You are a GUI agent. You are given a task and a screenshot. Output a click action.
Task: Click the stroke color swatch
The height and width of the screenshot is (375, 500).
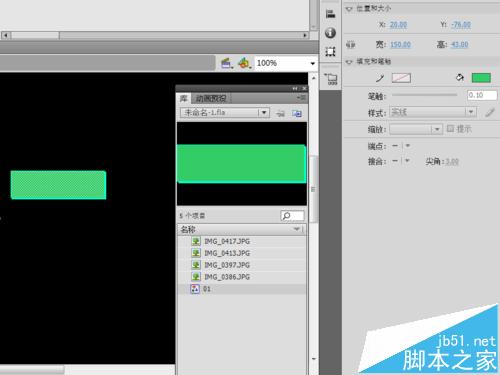tap(401, 78)
